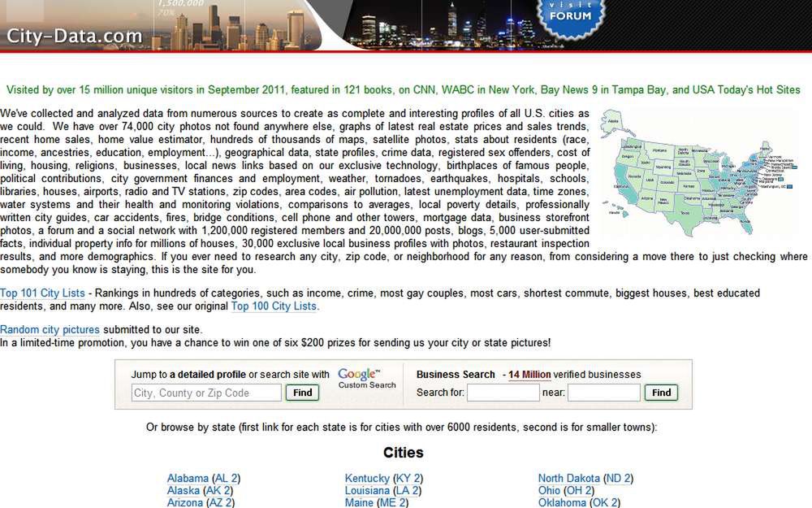Open the North Dakota cities link
This screenshot has width=812, height=508.
pos(568,478)
